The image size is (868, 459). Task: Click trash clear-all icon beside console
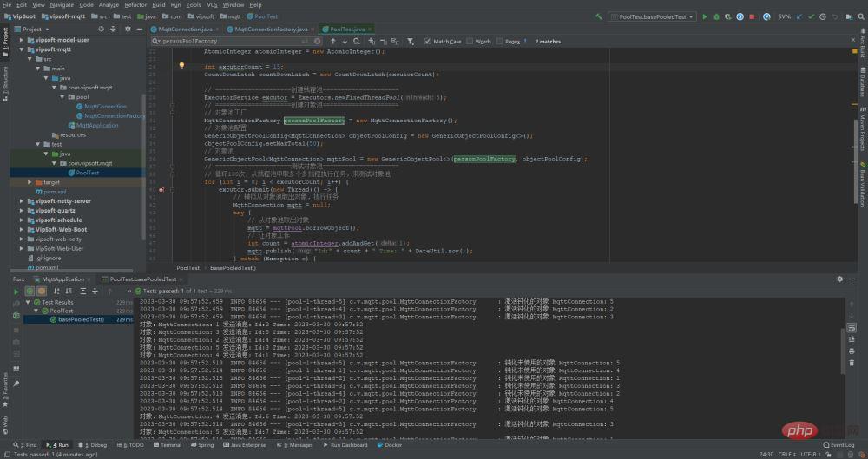(852, 363)
